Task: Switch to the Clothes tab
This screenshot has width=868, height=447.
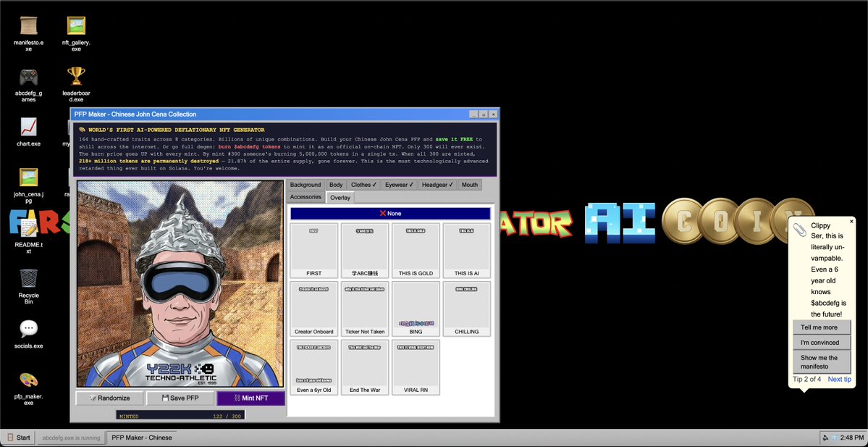Action: 363,185
